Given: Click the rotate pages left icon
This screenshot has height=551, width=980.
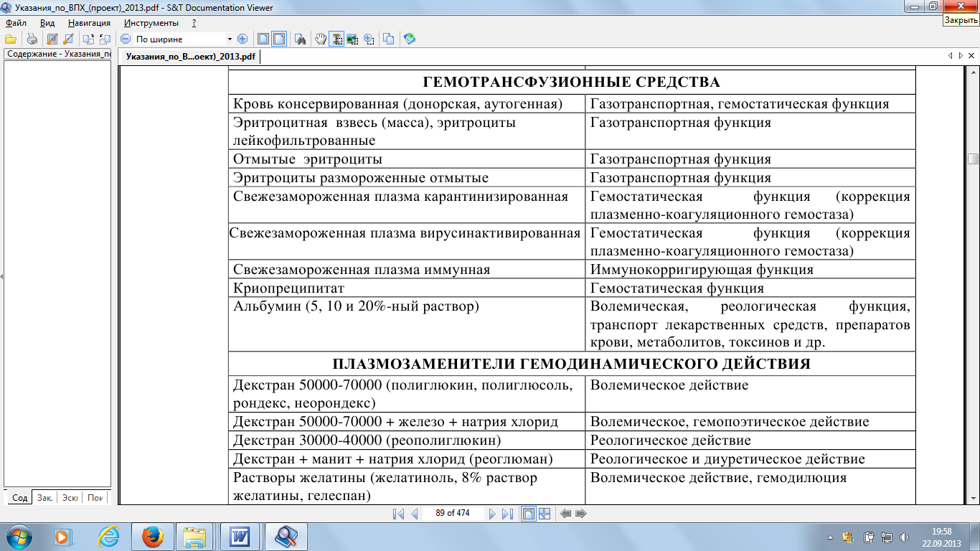Looking at the screenshot, I should [x=88, y=39].
